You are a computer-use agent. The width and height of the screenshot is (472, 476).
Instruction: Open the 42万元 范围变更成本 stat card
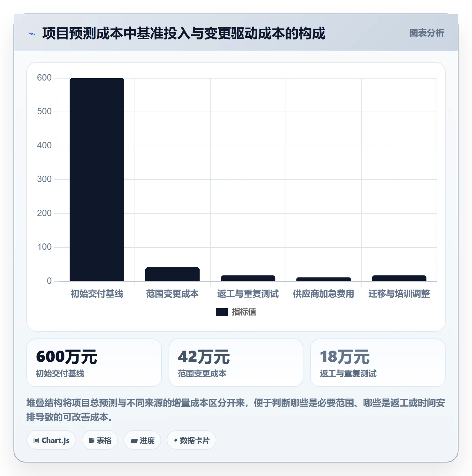[x=236, y=363]
